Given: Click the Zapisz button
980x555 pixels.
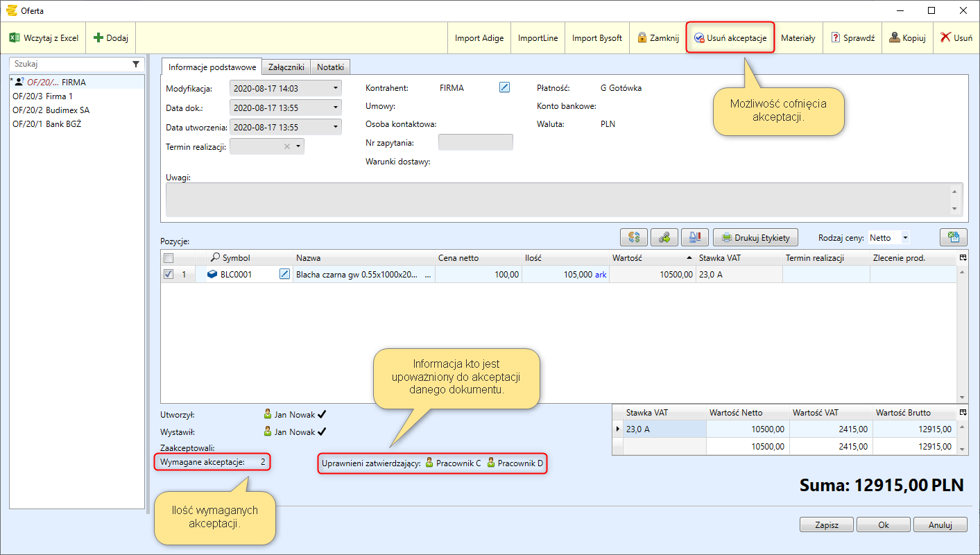Looking at the screenshot, I should [x=827, y=525].
